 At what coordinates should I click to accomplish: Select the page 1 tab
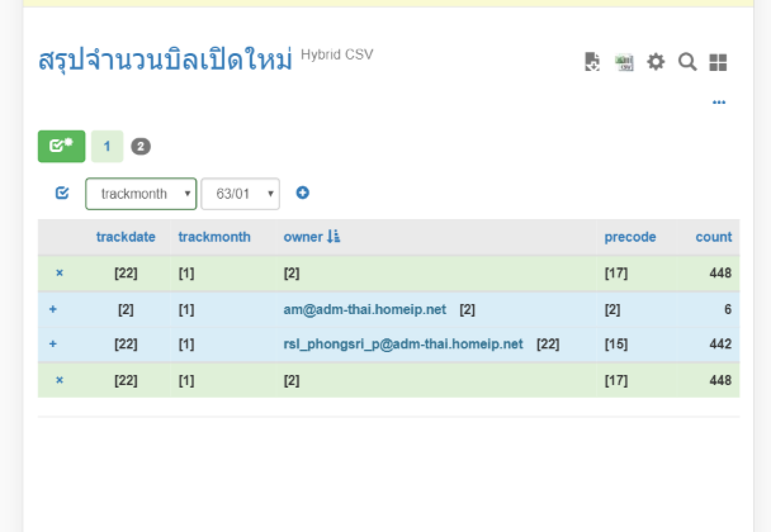click(107, 146)
